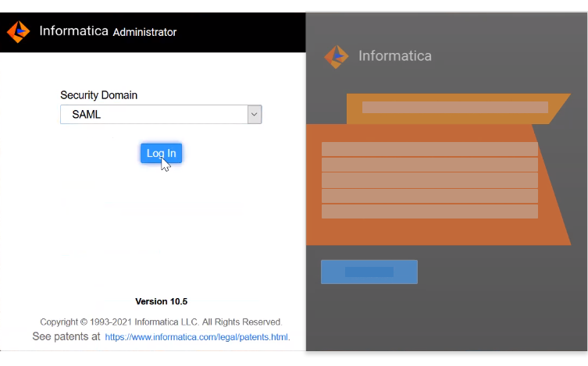Click the blue button in the illustration

(x=369, y=272)
